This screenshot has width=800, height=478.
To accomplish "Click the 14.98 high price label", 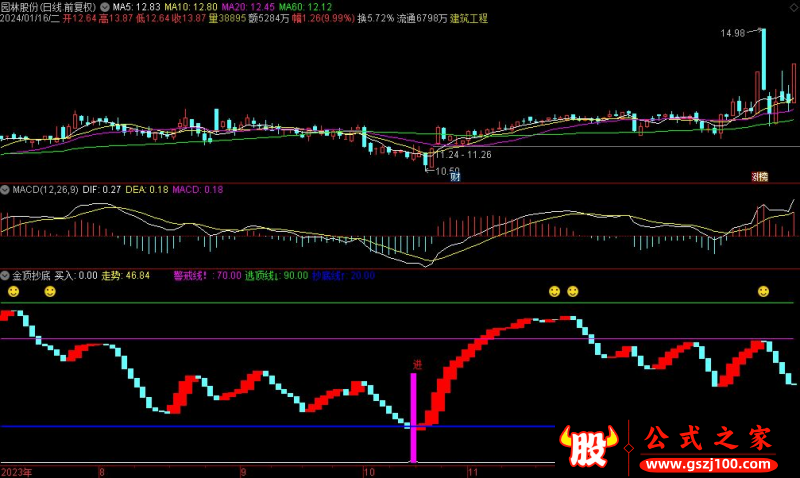I will [x=733, y=34].
